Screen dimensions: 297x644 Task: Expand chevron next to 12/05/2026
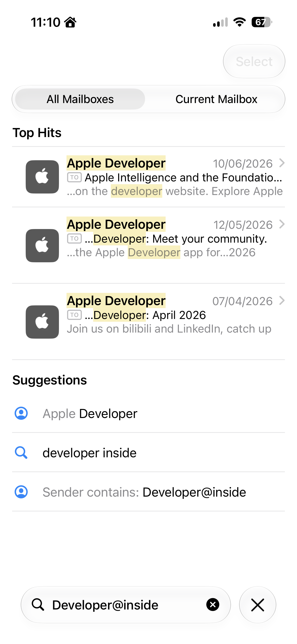tap(282, 224)
